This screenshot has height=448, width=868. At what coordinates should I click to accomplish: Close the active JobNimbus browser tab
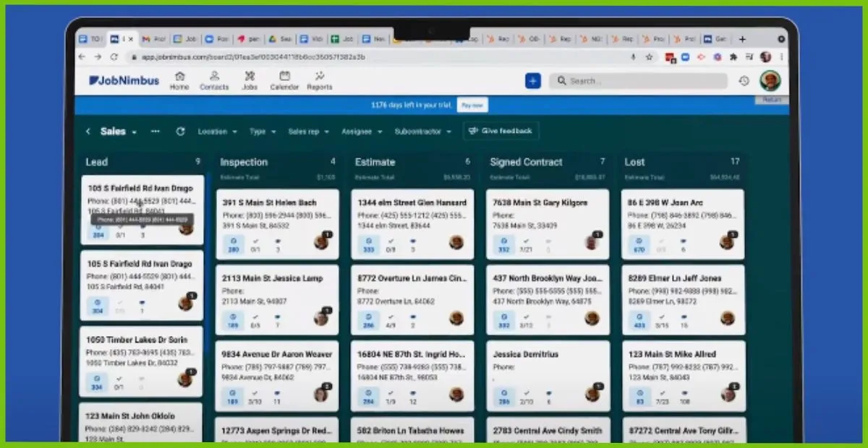click(130, 38)
